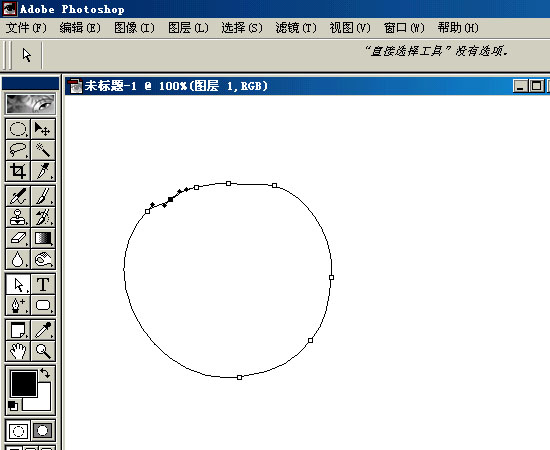Click the black foreground color swatch
This screenshot has height=450, width=550.
click(x=24, y=384)
